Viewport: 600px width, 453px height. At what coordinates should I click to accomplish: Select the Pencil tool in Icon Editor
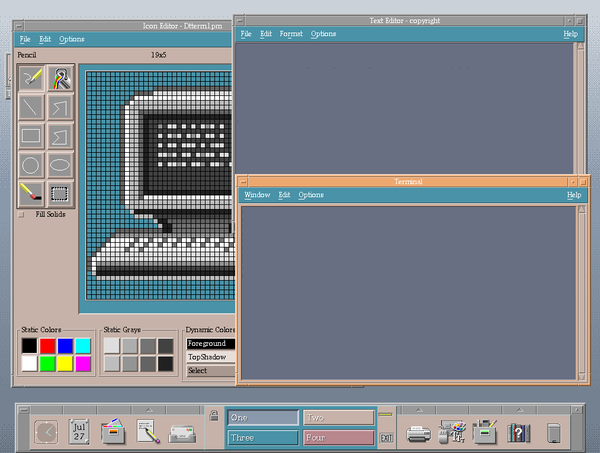point(32,77)
